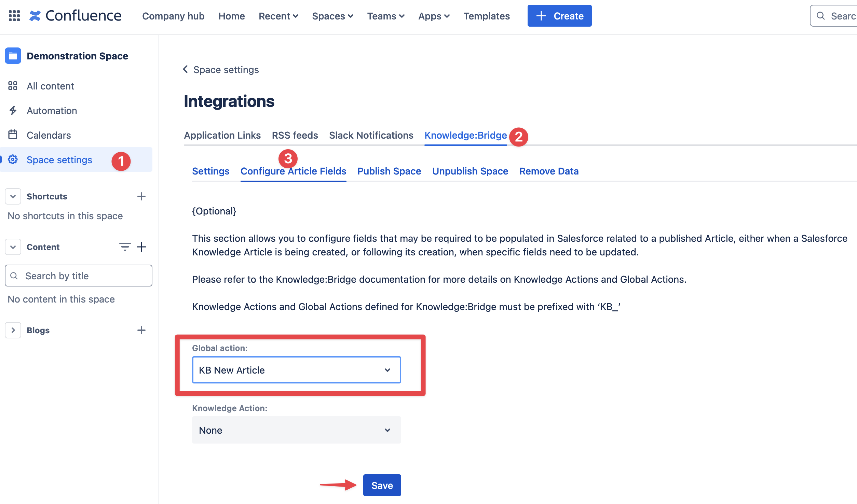Image resolution: width=857 pixels, height=504 pixels.
Task: Open Automation lightning bolt item
Action: tap(52, 111)
